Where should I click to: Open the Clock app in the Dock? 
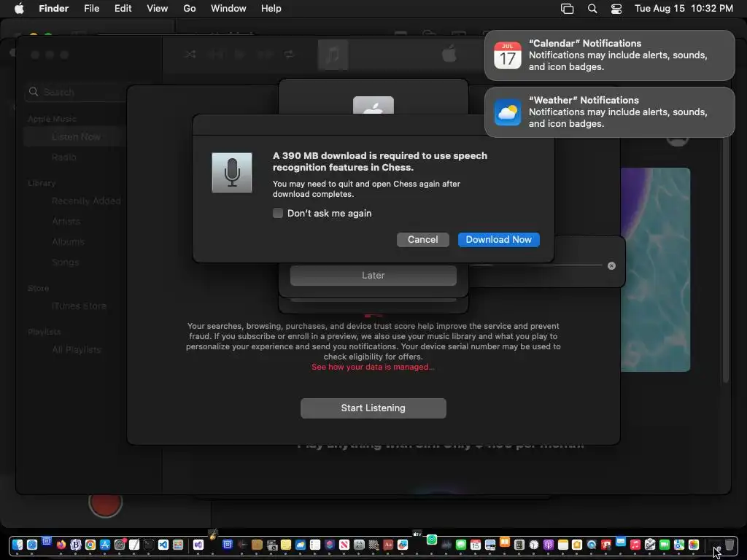pyautogui.click(x=534, y=545)
